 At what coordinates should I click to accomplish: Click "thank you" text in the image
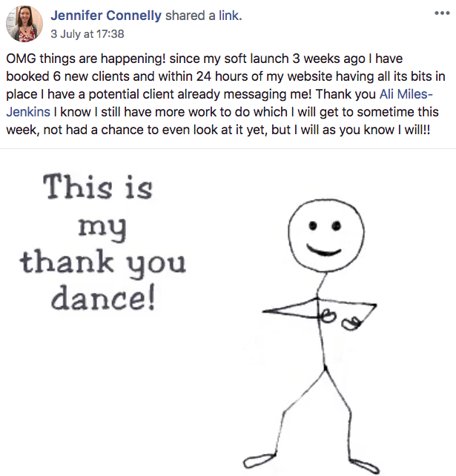click(102, 262)
